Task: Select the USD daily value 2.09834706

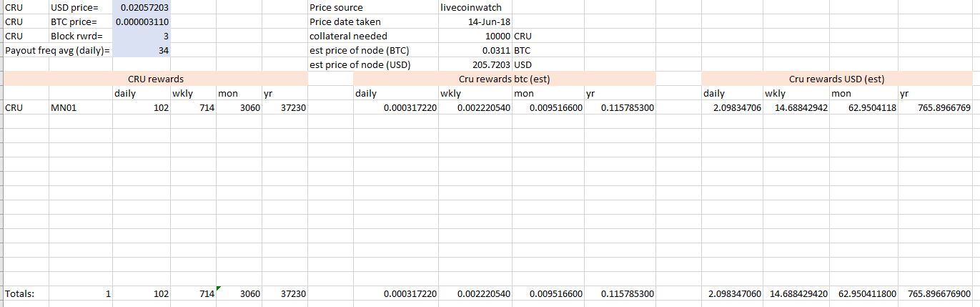Action: pyautogui.click(x=732, y=107)
